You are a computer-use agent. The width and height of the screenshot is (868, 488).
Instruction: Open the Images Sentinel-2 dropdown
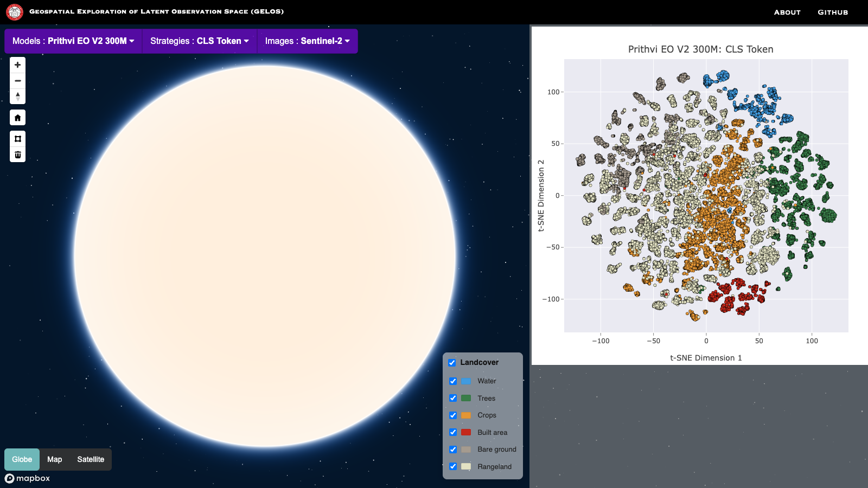[307, 41]
